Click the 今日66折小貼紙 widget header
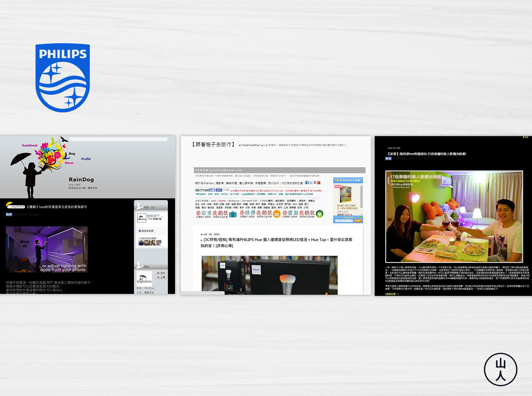This screenshot has width=532, height=396. (348, 180)
